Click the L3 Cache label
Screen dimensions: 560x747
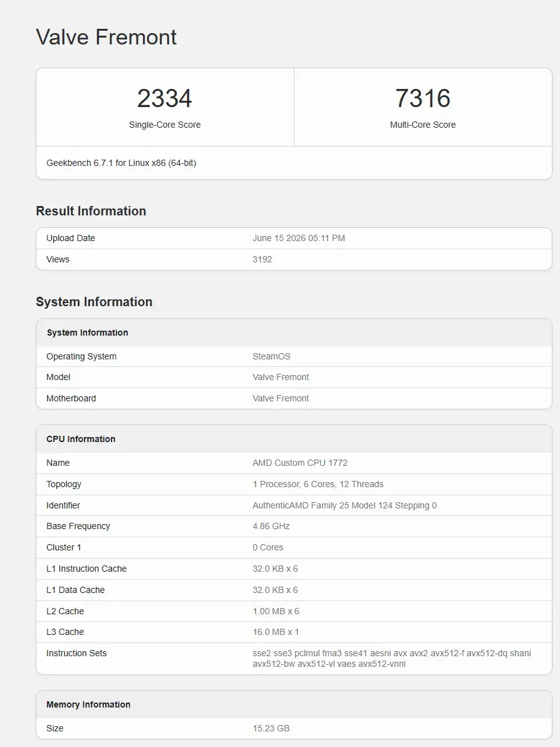(x=65, y=632)
